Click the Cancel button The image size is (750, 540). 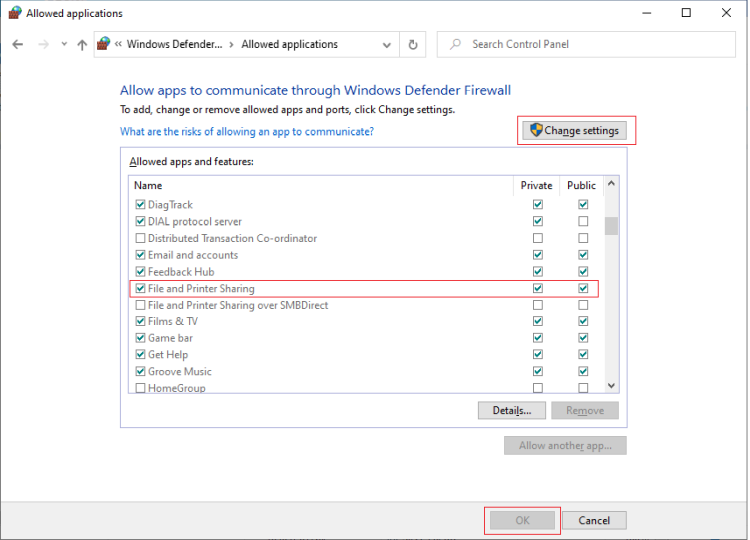(594, 520)
